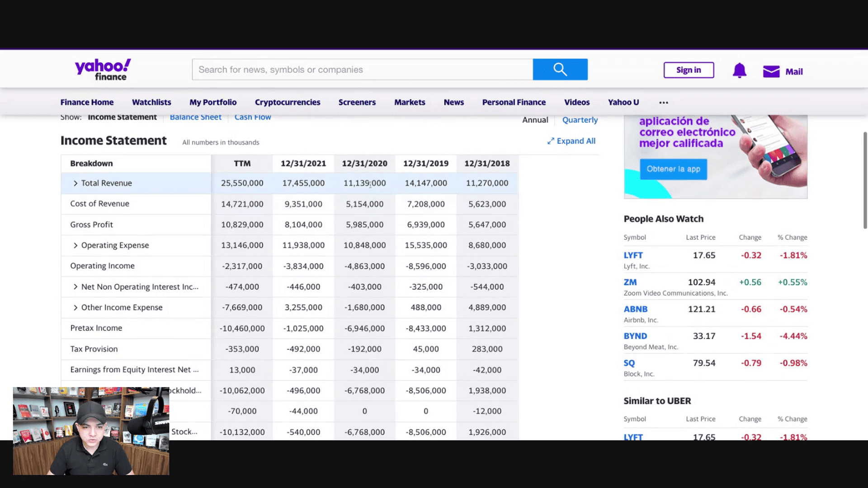
Task: Switch to Quarterly view
Action: 580,120
